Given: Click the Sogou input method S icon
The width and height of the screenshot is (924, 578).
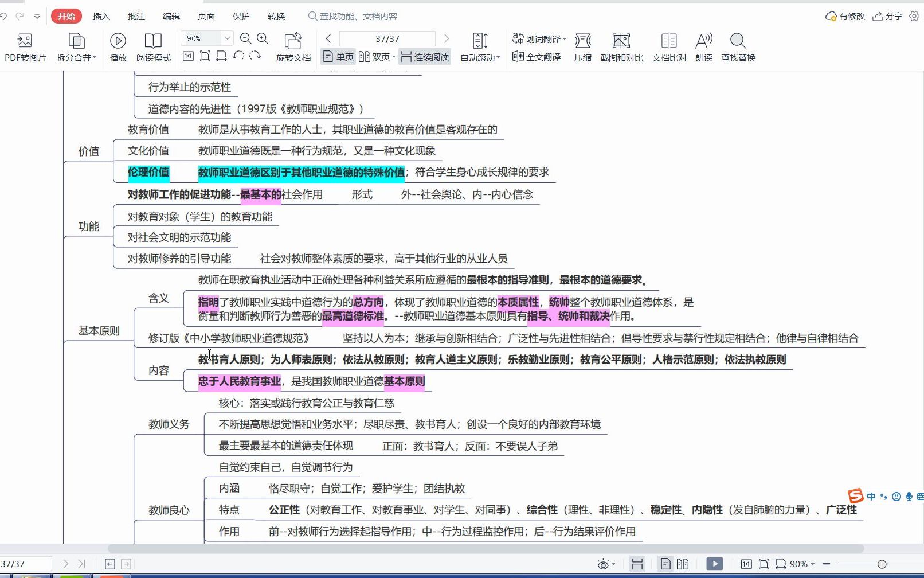Looking at the screenshot, I should (x=855, y=495).
